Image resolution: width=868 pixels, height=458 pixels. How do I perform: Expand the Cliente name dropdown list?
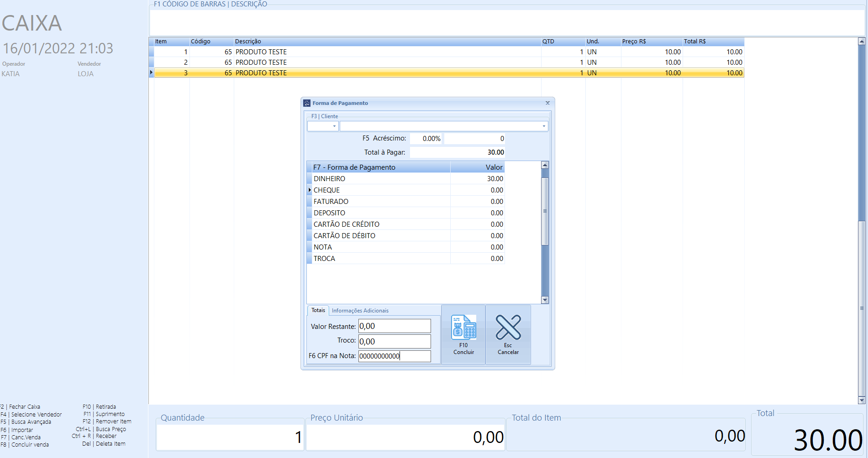[x=543, y=126]
